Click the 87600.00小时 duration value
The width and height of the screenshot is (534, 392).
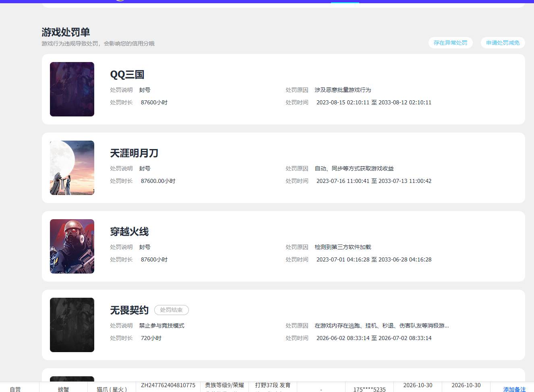click(158, 181)
